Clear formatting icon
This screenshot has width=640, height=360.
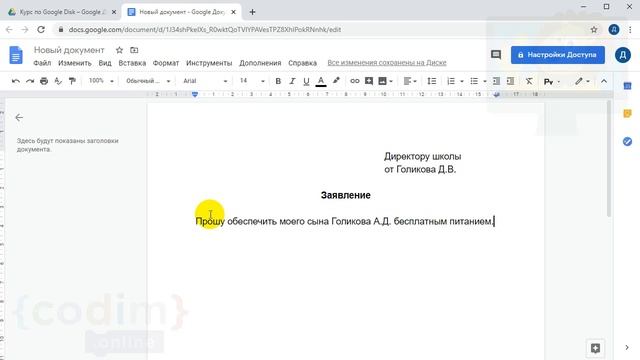pos(529,81)
